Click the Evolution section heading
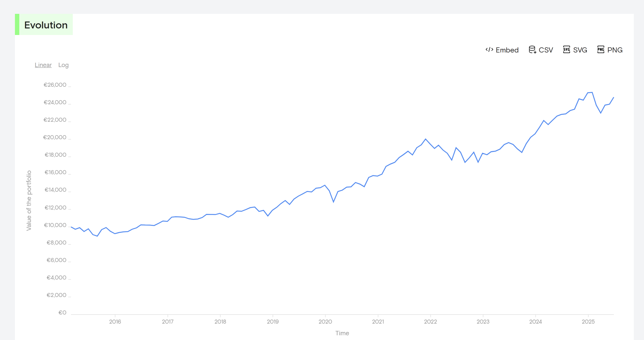The width and height of the screenshot is (644, 340). point(46,25)
